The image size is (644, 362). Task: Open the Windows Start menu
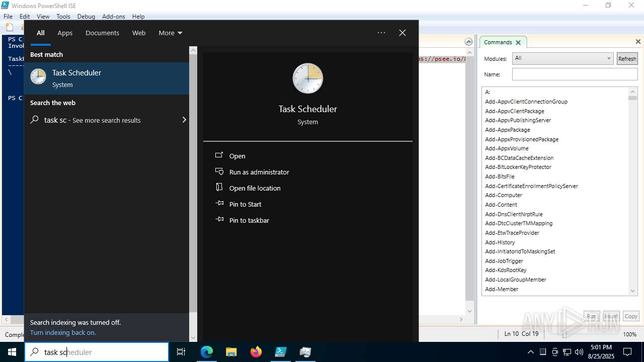pos(12,352)
